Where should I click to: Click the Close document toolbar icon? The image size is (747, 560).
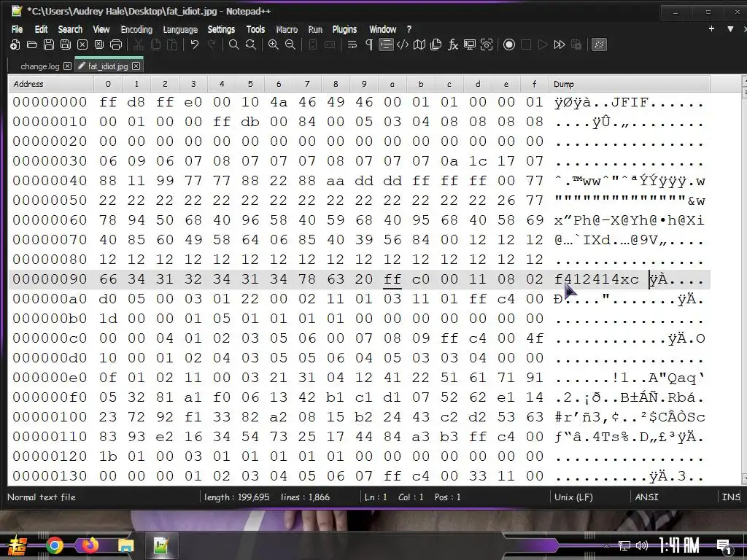pyautogui.click(x=82, y=44)
